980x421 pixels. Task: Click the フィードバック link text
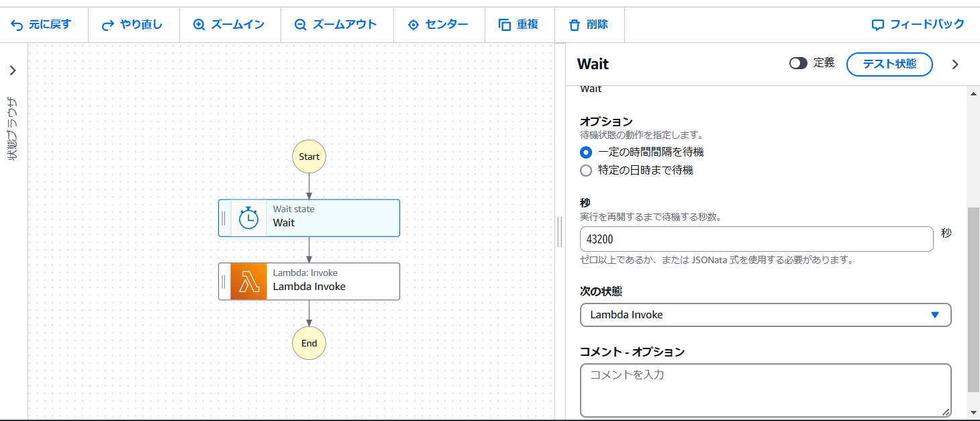(927, 25)
